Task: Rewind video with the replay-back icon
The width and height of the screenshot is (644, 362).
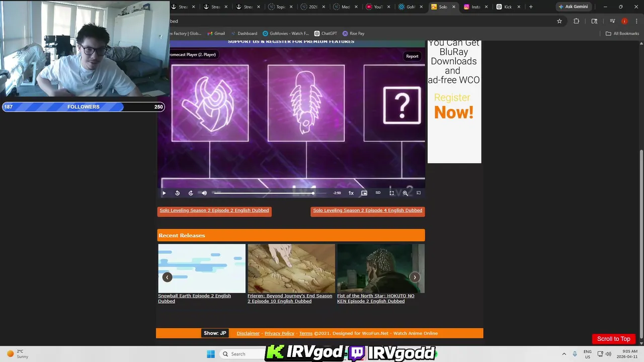Action: click(x=177, y=193)
